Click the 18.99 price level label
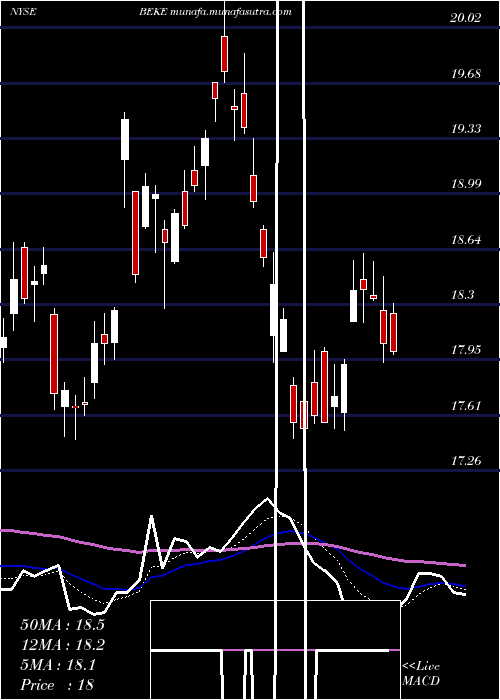The image size is (500, 700). pos(466,183)
